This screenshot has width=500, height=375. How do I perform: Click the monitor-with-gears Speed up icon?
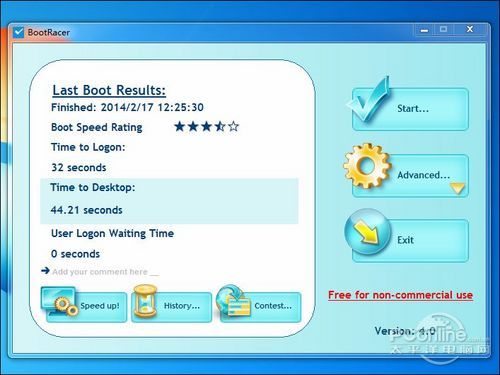59,301
